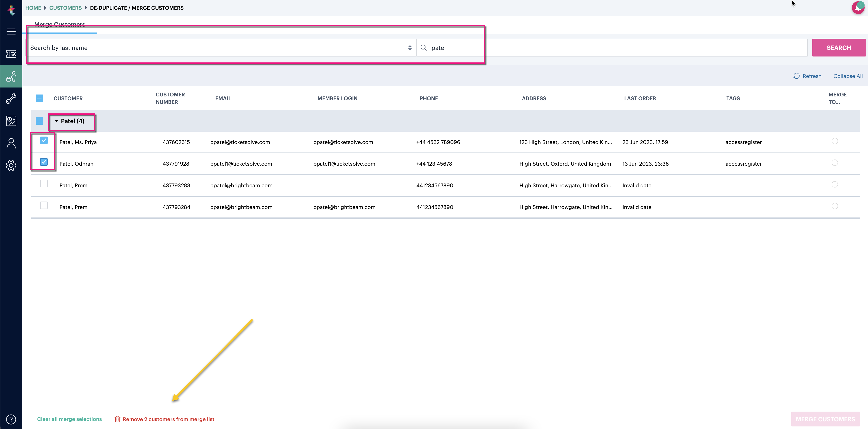Viewport: 868px width, 429px height.
Task: Click member login ppatel@brightbeam.com
Action: (344, 207)
